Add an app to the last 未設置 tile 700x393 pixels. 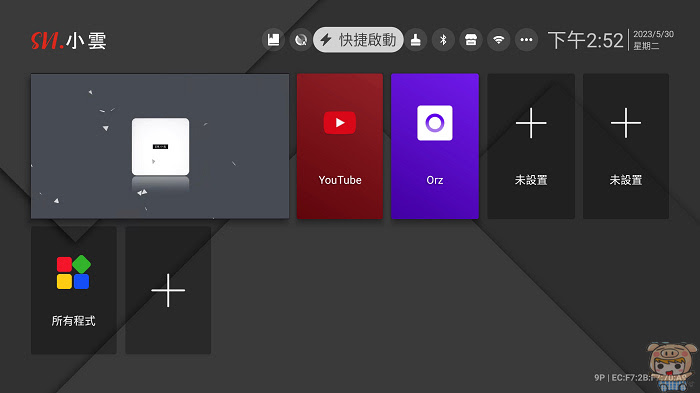click(x=626, y=146)
